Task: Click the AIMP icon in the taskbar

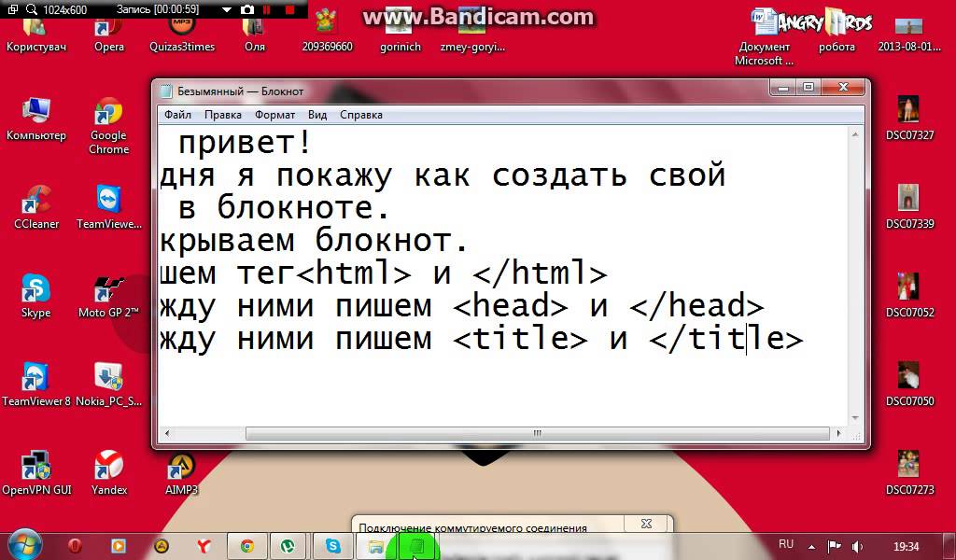Action: pos(162,546)
